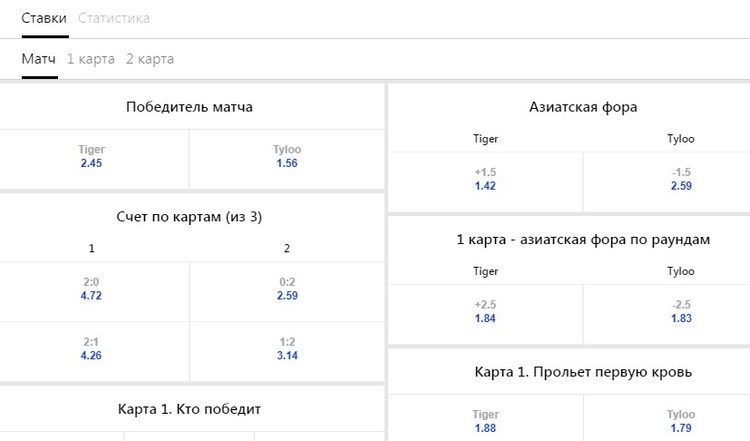Bet on Tyloo match winner 1.56
Viewport: 750px width, 441px height.
coord(287,159)
